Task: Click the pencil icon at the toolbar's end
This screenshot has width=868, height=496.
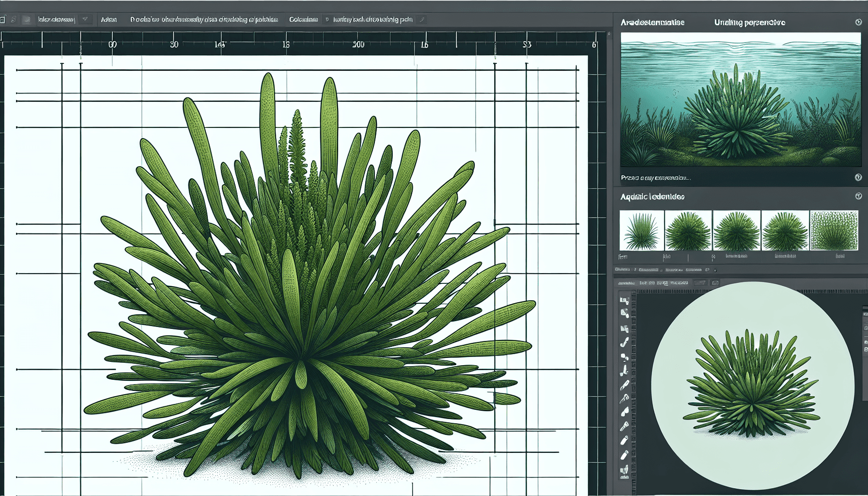Action: (x=422, y=20)
